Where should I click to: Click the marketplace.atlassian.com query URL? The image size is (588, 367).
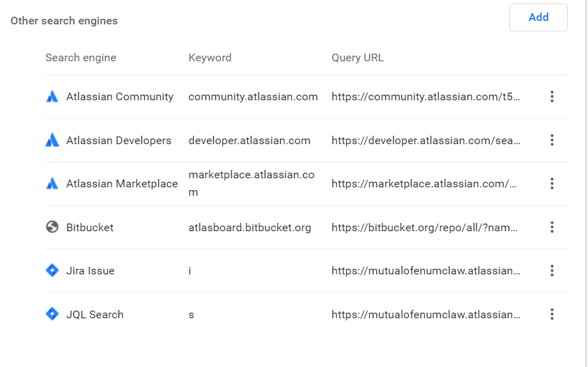coord(424,184)
